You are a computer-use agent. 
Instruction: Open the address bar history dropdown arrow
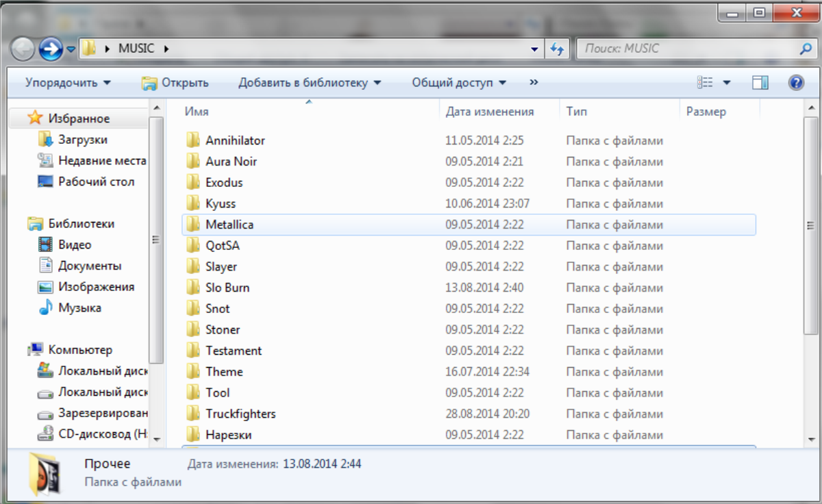click(x=535, y=49)
